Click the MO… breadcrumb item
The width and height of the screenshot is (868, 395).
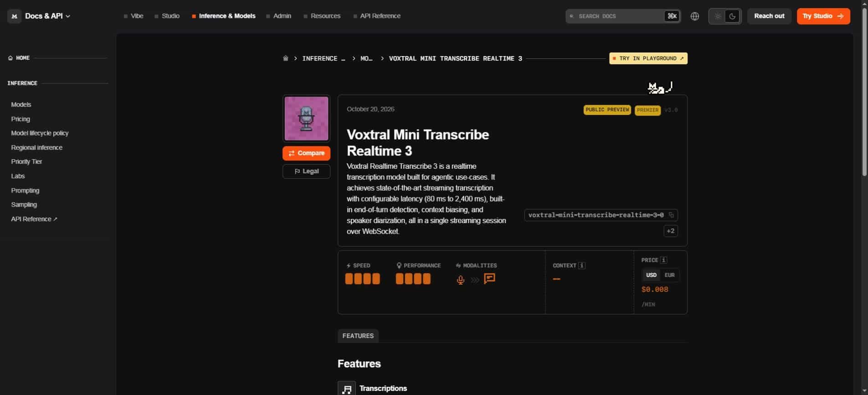click(366, 58)
